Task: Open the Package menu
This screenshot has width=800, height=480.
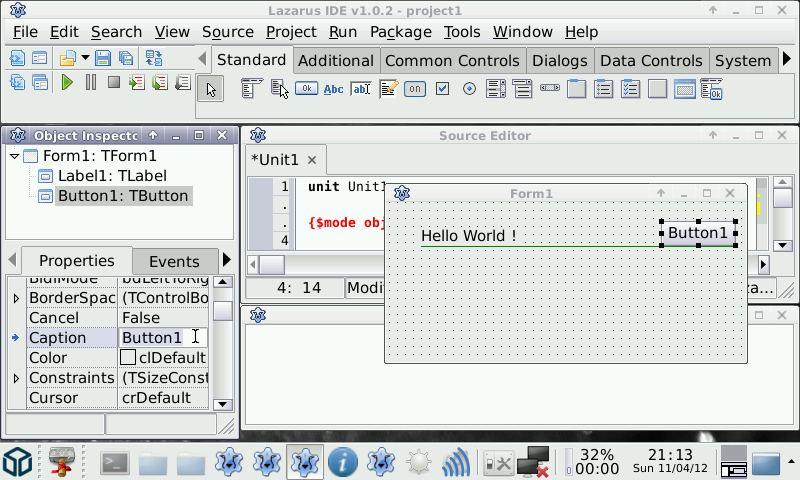Action: coord(401,32)
